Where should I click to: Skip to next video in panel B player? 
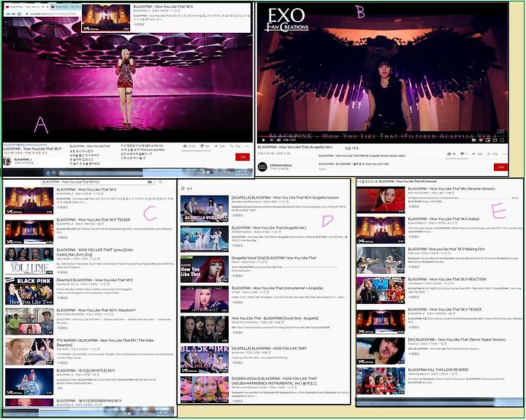[271, 140]
